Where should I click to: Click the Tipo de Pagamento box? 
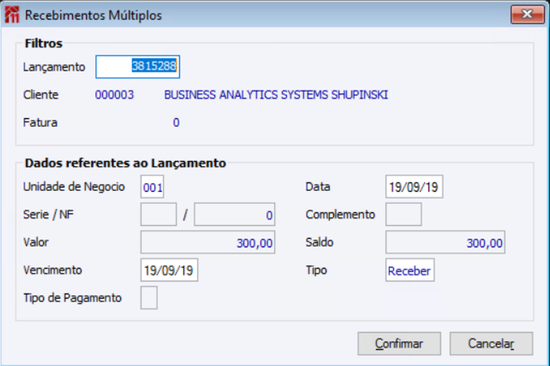click(149, 298)
